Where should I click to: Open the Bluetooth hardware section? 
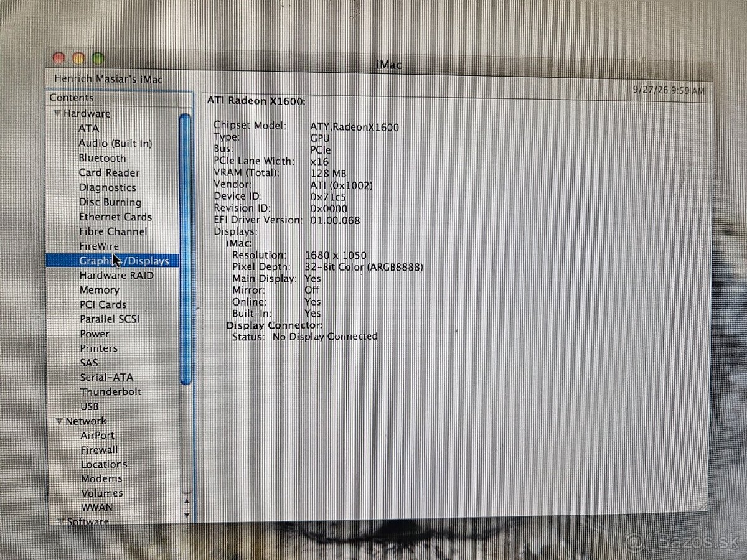coord(102,158)
